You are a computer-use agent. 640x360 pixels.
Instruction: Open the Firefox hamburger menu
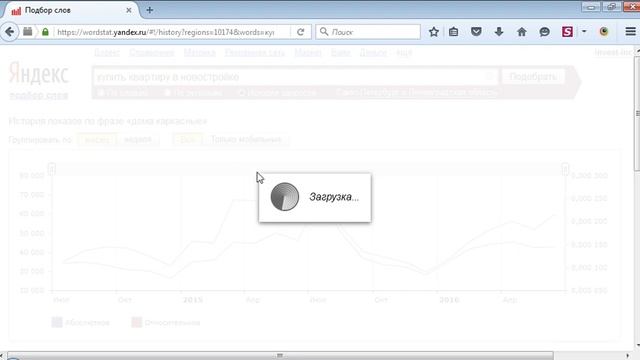coord(630,31)
